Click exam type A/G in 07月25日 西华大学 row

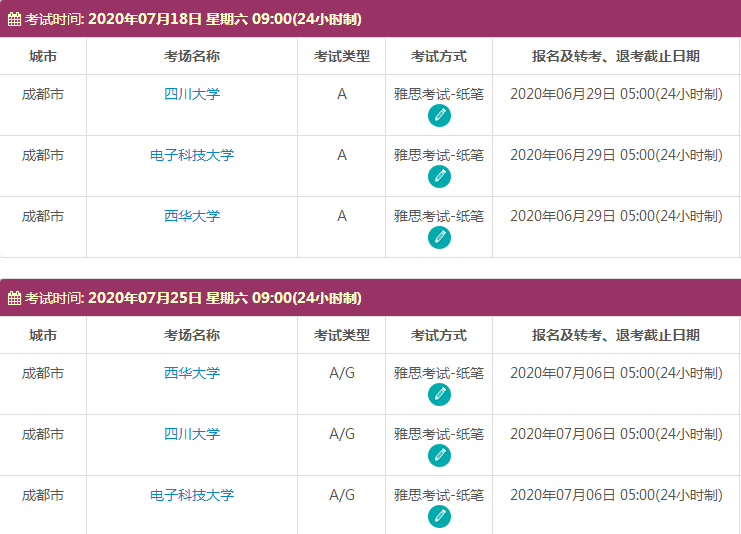point(342,373)
